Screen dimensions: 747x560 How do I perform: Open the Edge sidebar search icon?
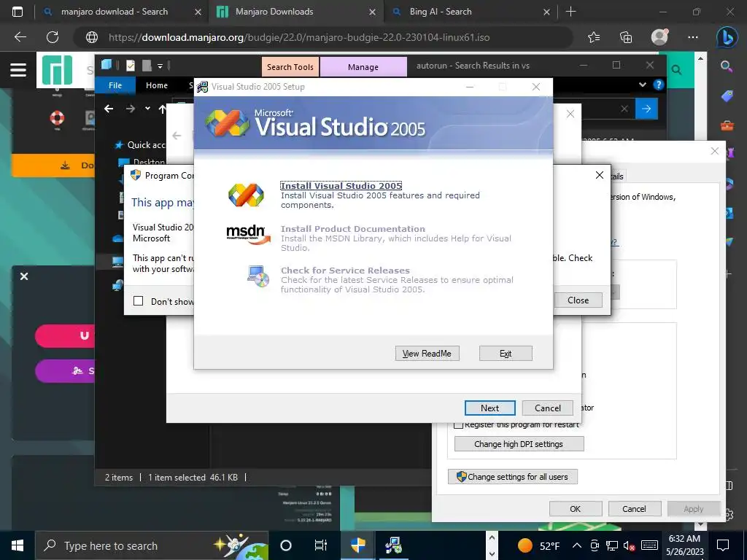[x=726, y=66]
